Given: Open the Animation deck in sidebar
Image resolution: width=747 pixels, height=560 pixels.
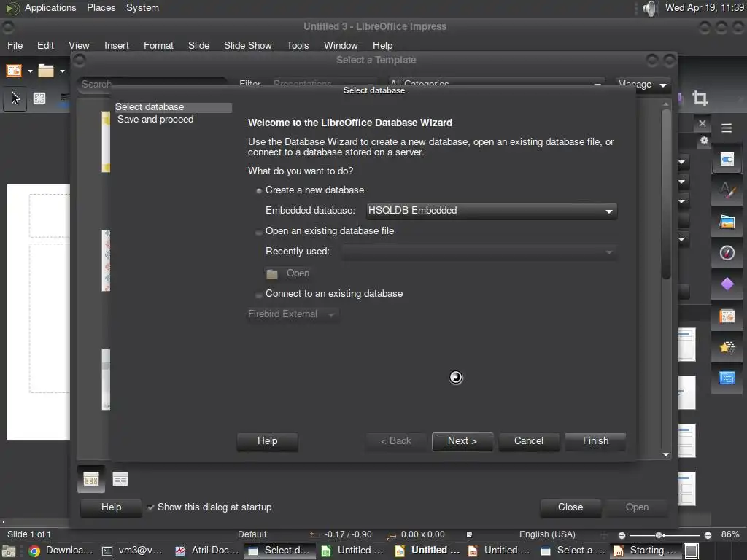Looking at the screenshot, I should [727, 347].
